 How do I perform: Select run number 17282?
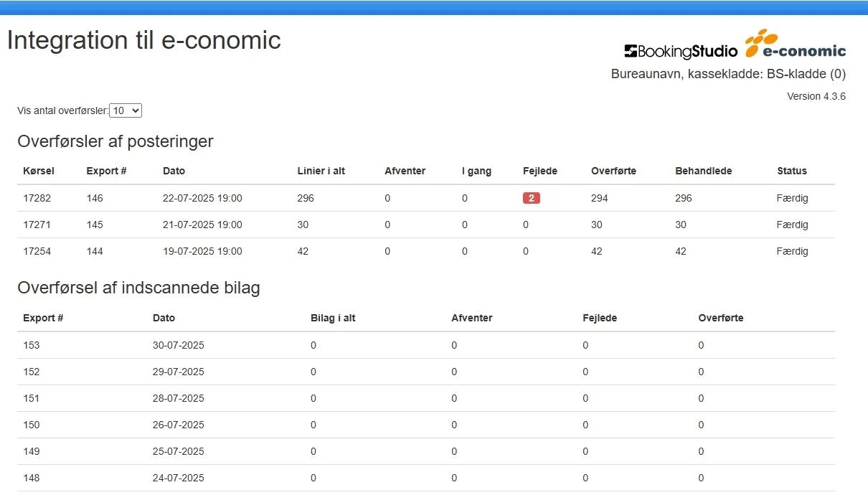[37, 198]
